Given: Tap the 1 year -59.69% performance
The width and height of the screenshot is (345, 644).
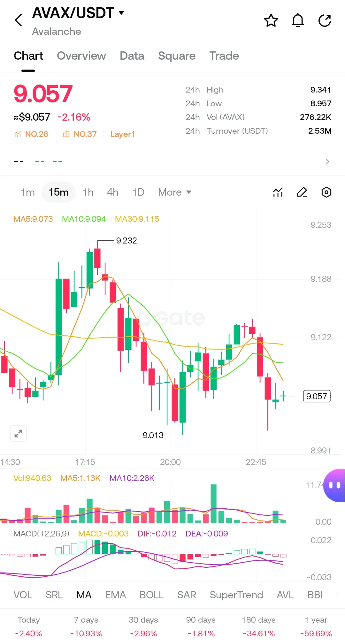Looking at the screenshot, I should [316, 626].
